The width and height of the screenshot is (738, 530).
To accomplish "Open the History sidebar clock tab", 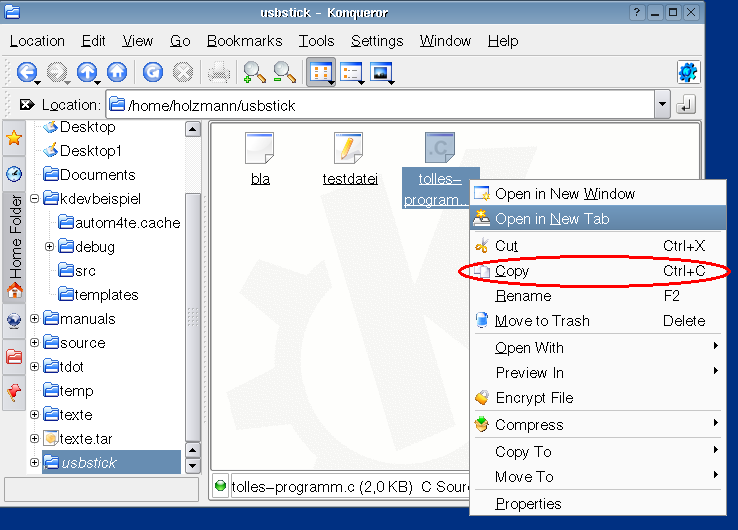I will [x=14, y=174].
